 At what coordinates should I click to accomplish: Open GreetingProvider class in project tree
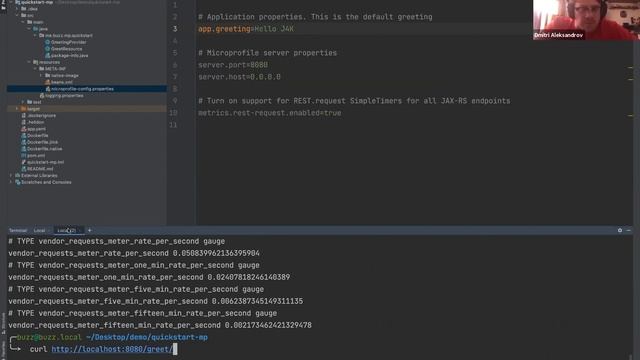pos(68,42)
